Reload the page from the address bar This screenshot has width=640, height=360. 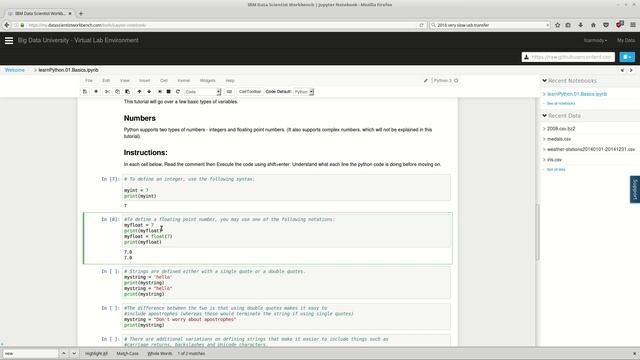pos(422,25)
